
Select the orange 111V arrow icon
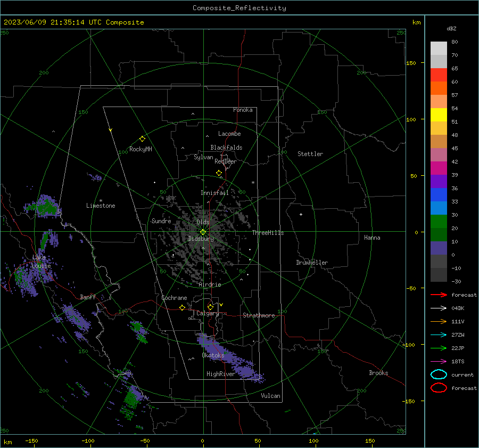tap(439, 321)
